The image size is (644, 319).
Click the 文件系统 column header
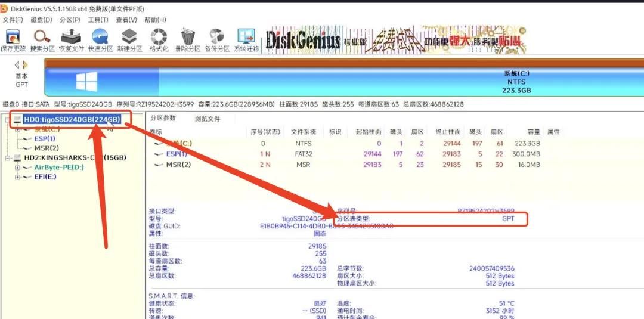(x=304, y=132)
